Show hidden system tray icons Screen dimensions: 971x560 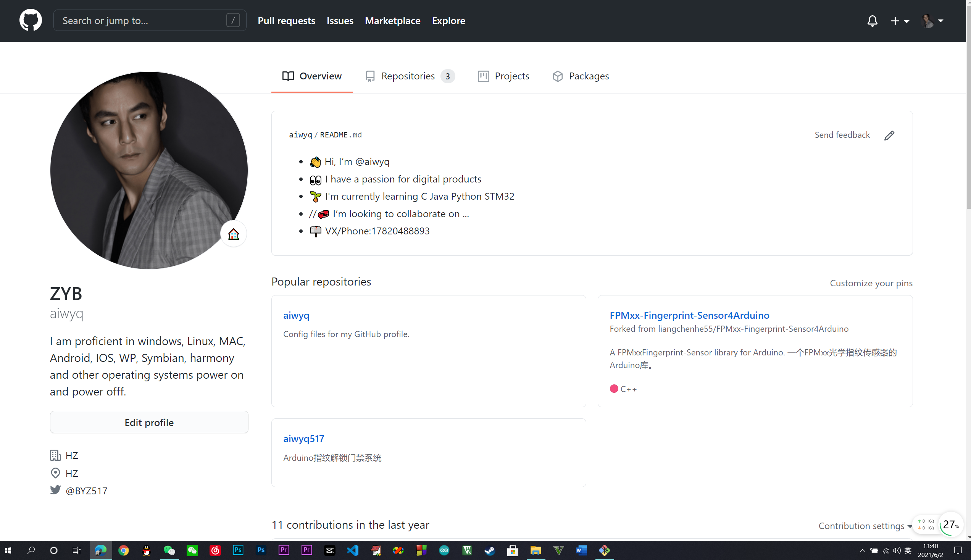pos(862,550)
